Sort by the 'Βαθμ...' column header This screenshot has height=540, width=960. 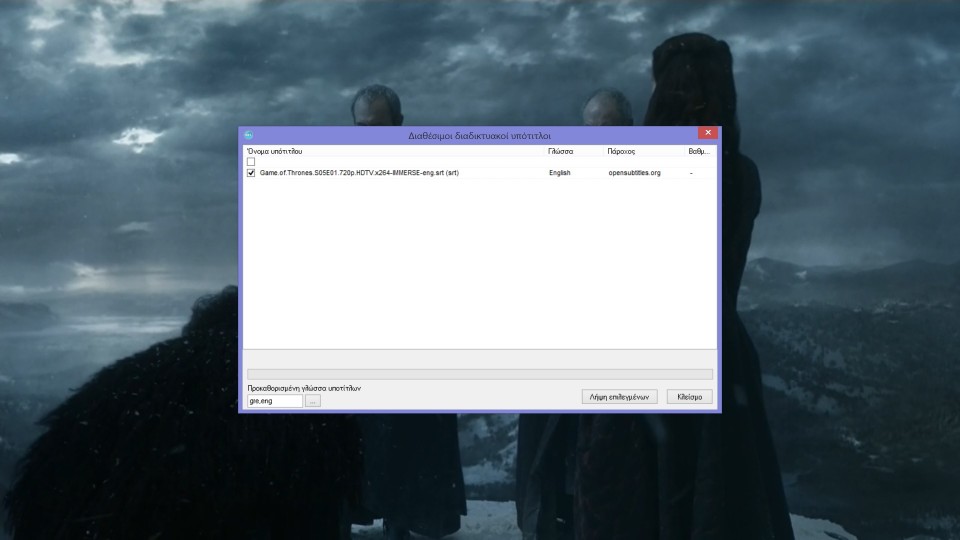pos(699,152)
